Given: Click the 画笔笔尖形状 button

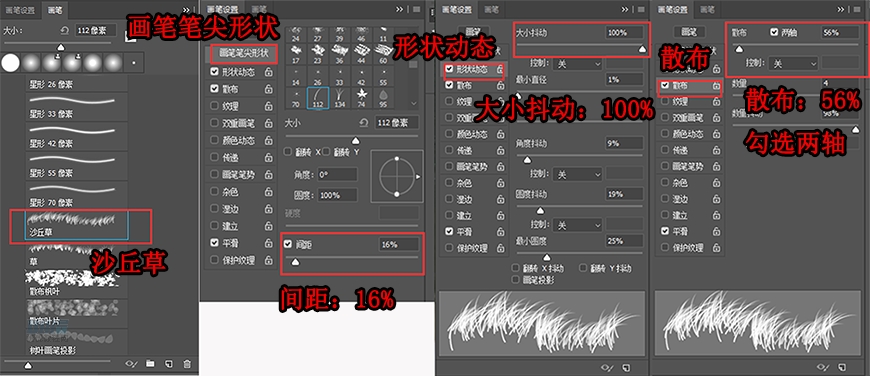Looking at the screenshot, I should (244, 53).
